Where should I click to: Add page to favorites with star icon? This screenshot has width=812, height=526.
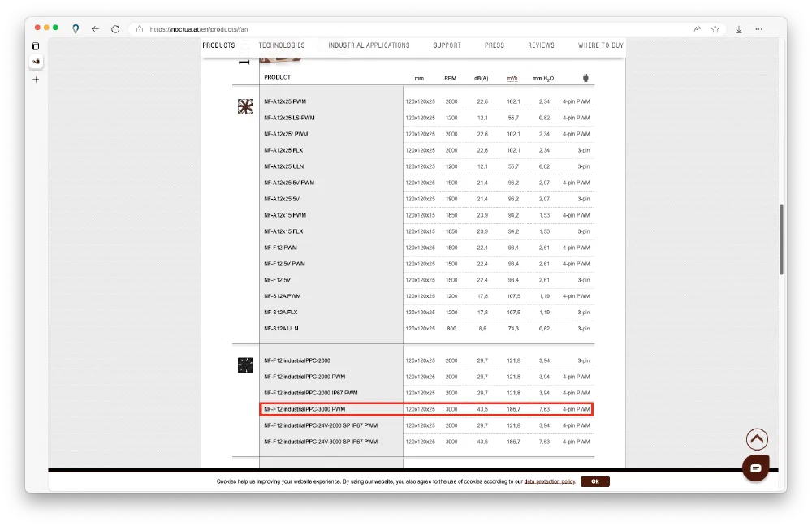(715, 29)
